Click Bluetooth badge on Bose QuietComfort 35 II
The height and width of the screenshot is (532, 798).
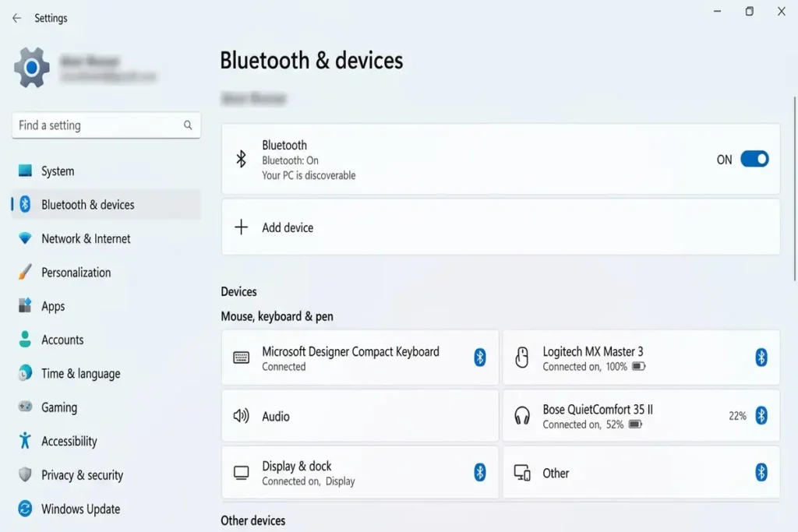click(x=761, y=415)
